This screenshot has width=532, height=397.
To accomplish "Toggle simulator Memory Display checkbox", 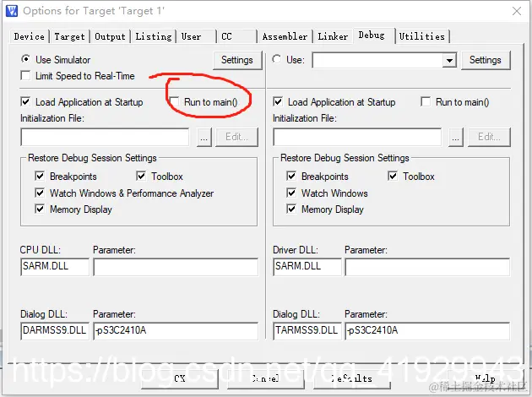I will tap(40, 209).
